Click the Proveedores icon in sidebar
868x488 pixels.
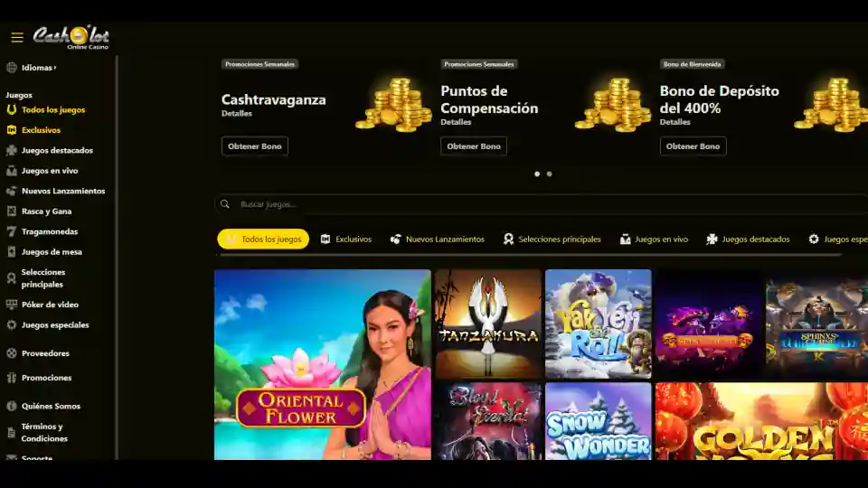coord(12,353)
